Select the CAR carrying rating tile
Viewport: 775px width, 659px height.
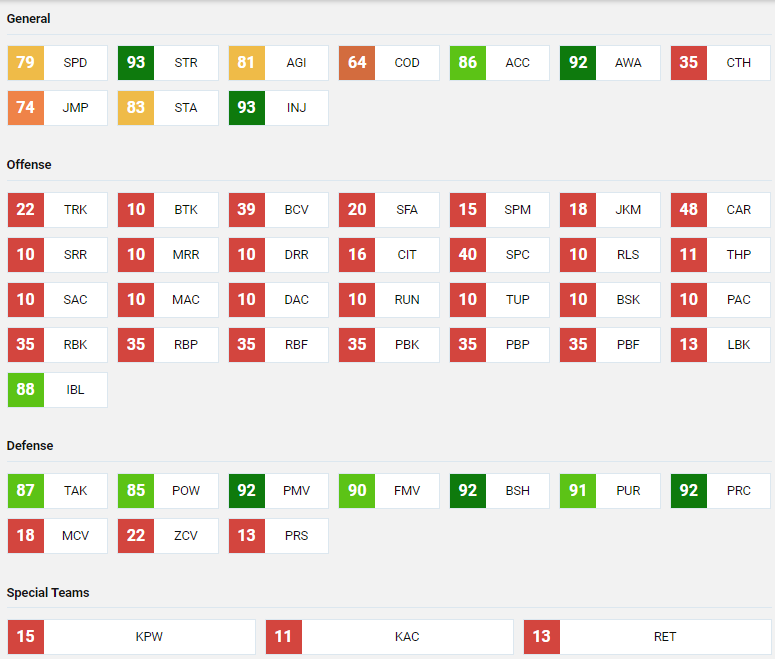(x=720, y=210)
